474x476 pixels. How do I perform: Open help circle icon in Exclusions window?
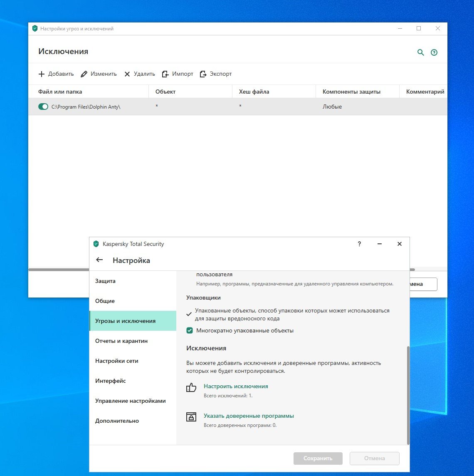[434, 52]
